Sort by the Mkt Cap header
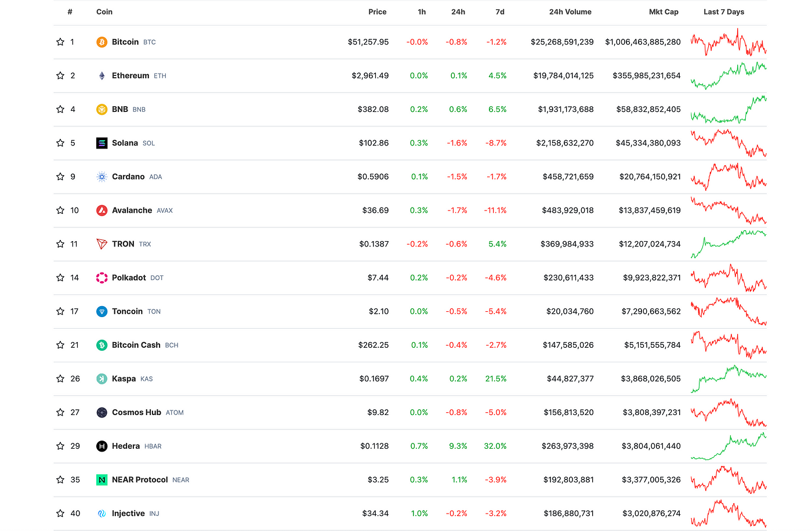Viewport: 812px width, 531px height. pos(664,12)
